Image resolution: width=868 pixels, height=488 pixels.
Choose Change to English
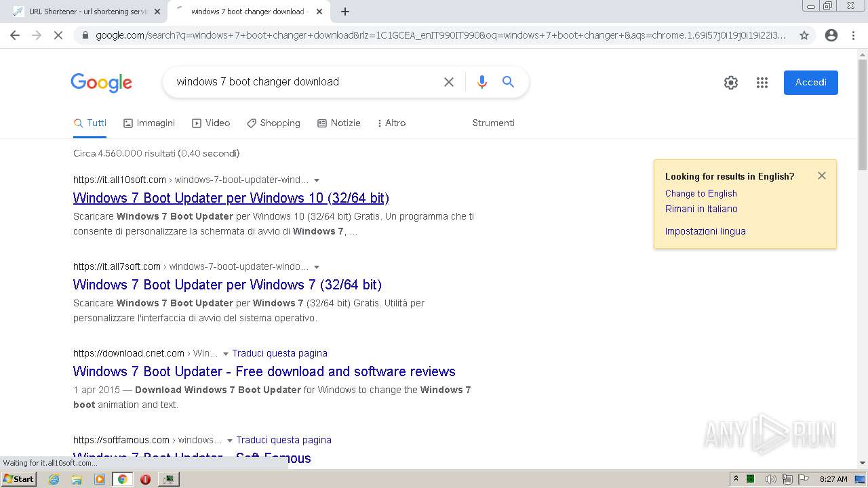(x=701, y=193)
